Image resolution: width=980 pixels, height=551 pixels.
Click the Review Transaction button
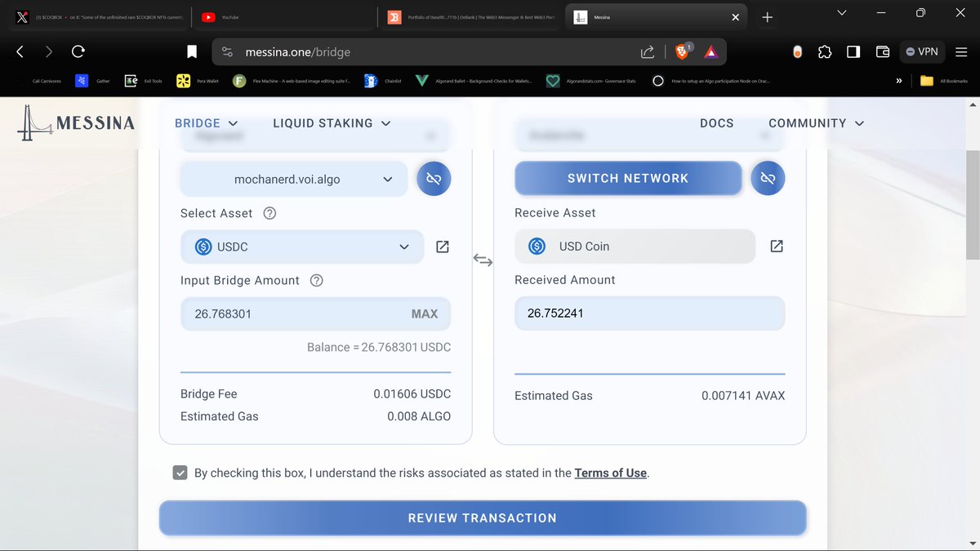pyautogui.click(x=483, y=518)
